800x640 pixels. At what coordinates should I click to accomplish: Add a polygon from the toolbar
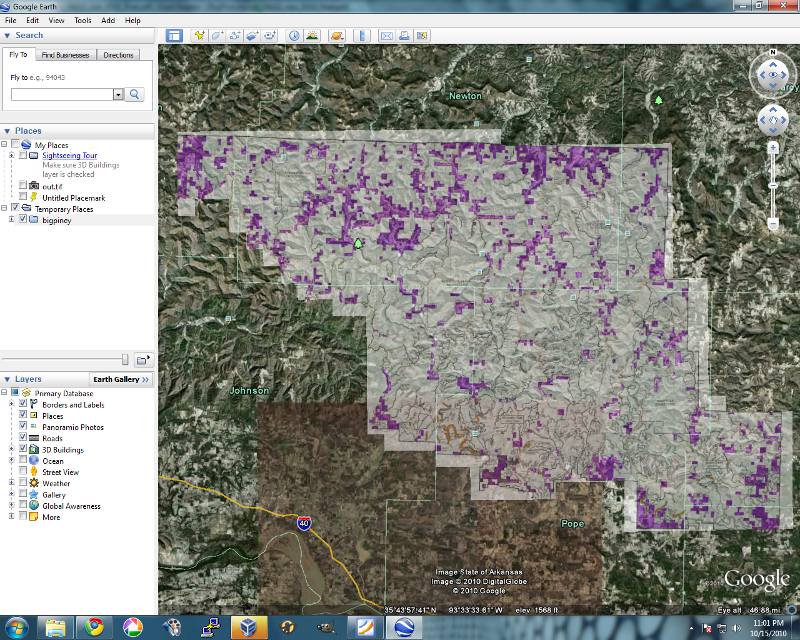[x=217, y=36]
